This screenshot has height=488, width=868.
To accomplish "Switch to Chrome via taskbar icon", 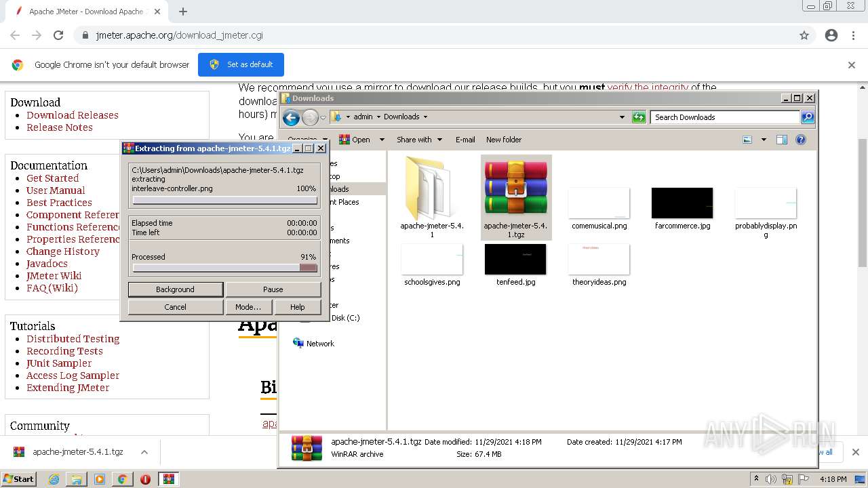I will click(x=122, y=479).
